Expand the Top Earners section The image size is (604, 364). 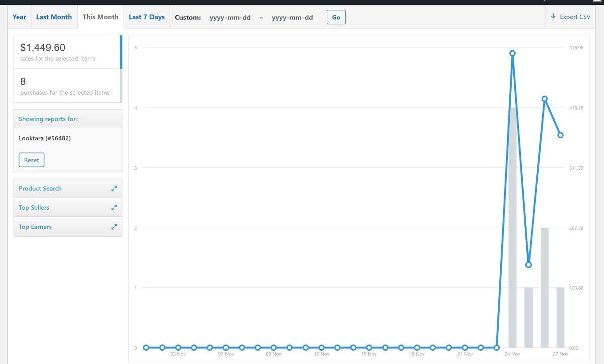[x=68, y=227]
